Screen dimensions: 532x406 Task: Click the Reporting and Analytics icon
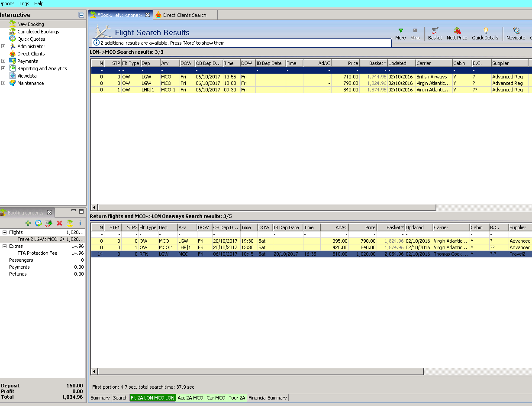click(13, 68)
